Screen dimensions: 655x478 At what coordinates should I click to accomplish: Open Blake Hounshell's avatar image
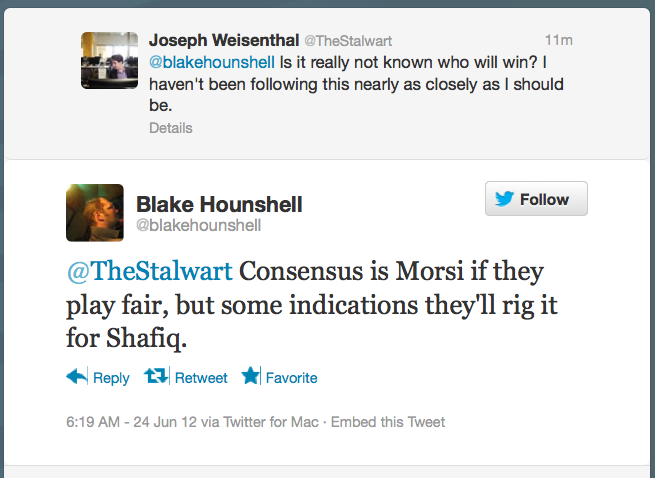95,212
